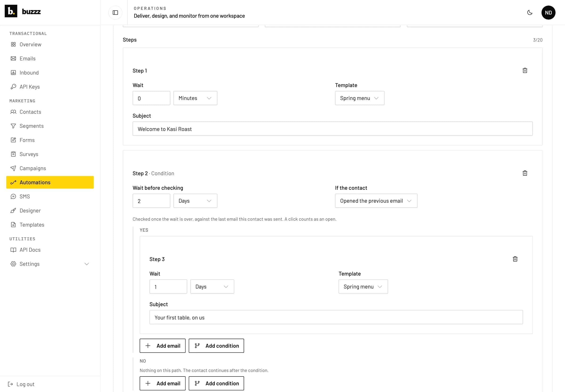Image resolution: width=565 pixels, height=392 pixels.
Task: Click the Segments funnel icon
Action: click(13, 126)
